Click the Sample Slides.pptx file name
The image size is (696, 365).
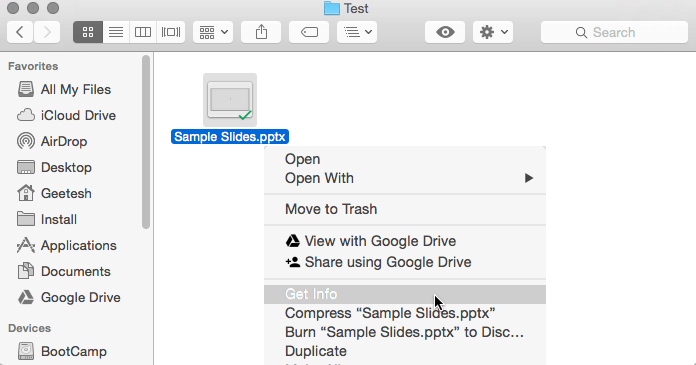(x=230, y=137)
